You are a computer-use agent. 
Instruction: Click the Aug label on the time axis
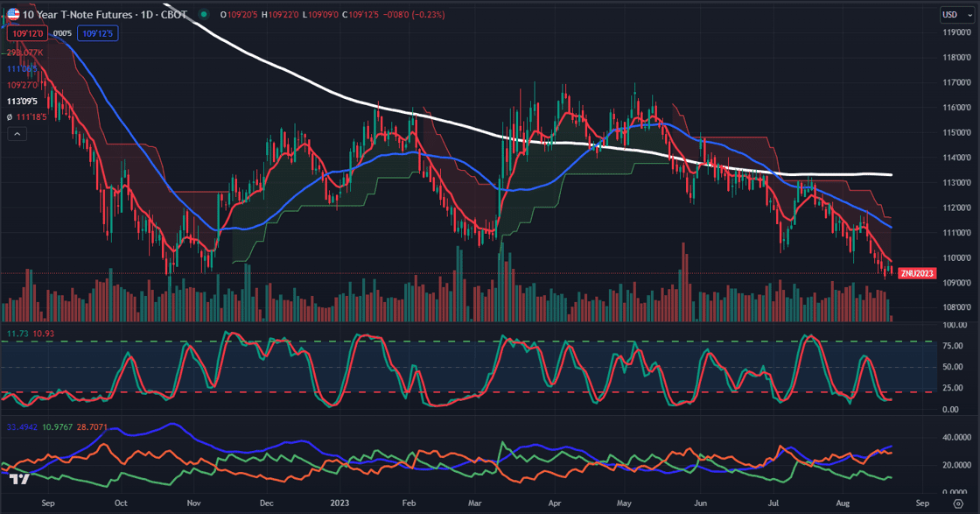pyautogui.click(x=843, y=503)
